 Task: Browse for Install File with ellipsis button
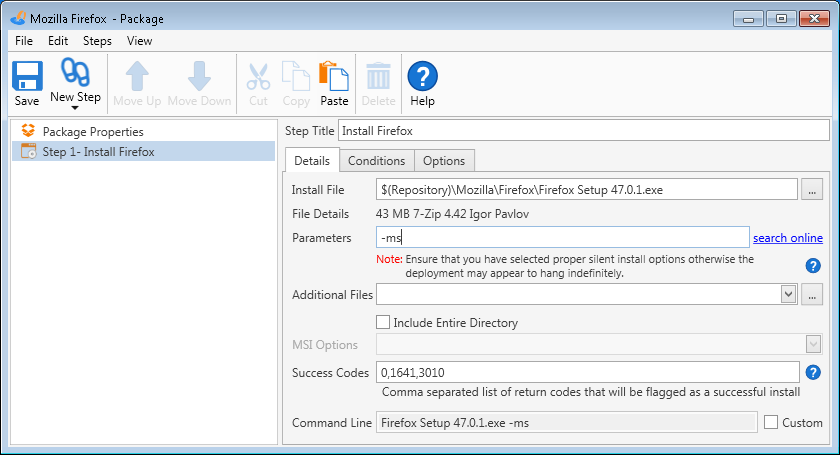812,190
